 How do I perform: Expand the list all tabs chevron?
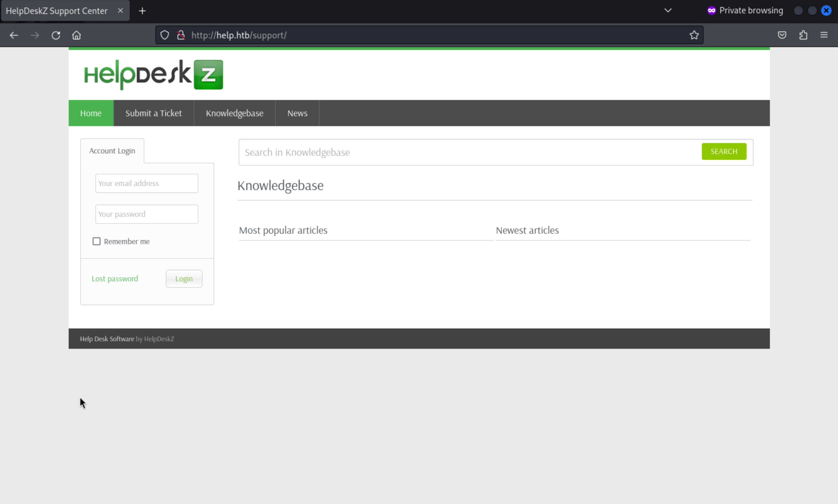(668, 10)
